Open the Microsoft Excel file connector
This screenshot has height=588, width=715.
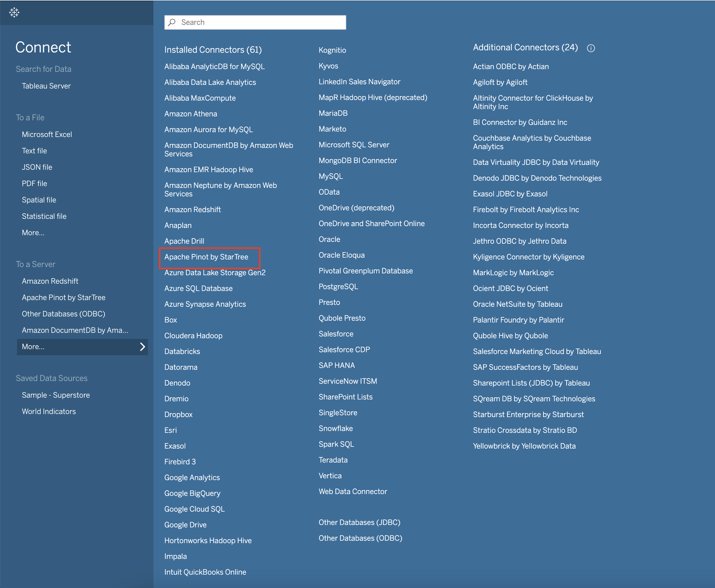click(x=47, y=134)
